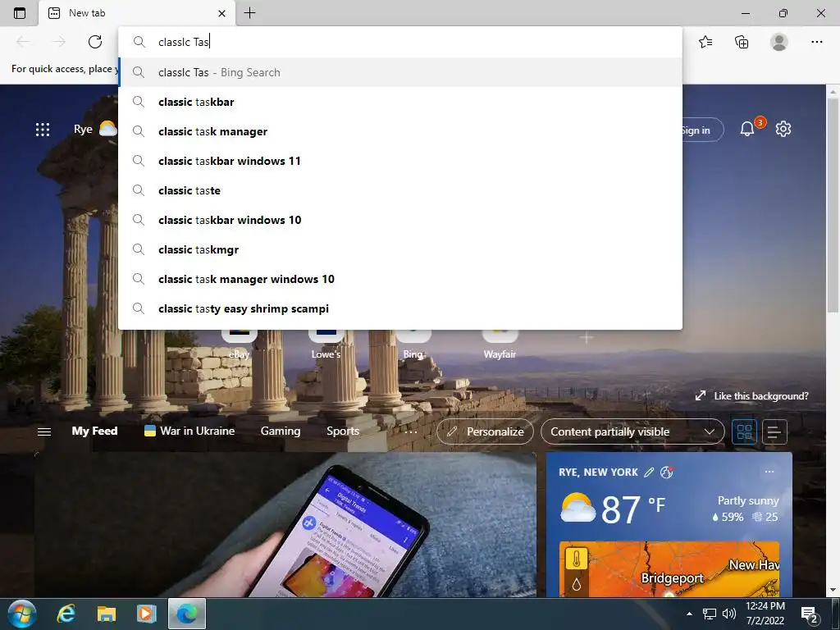Select 'classic taskbar windows 11' suggestion
Viewport: 840px width, 630px height.
coord(399,161)
